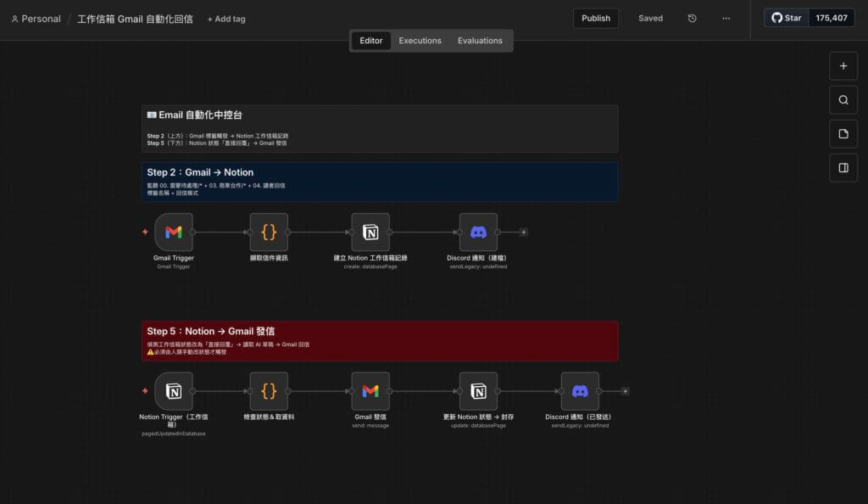
Task: Click the Publish button
Action: point(596,18)
